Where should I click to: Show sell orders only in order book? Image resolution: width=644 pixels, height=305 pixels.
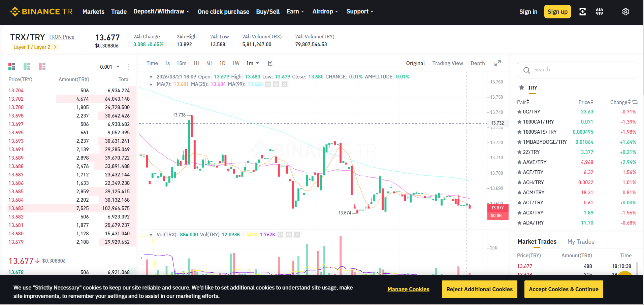42,67
